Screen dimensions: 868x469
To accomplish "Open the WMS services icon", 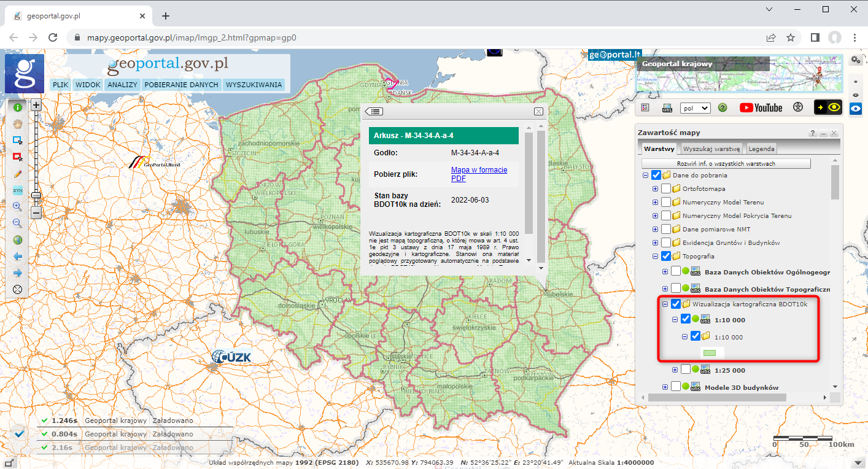I will click(667, 107).
